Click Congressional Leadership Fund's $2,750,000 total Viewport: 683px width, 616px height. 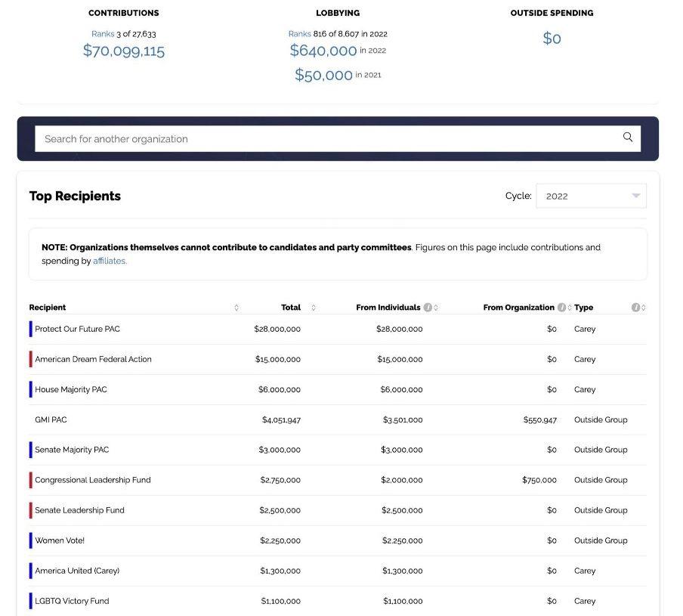click(x=280, y=480)
